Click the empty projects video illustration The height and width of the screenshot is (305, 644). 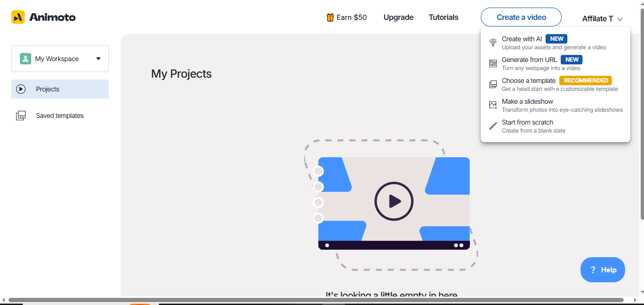point(391,205)
